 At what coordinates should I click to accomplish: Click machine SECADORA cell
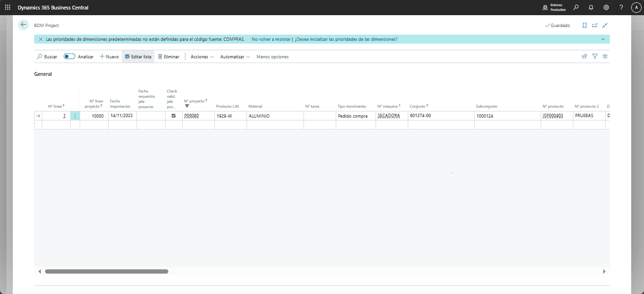click(x=392, y=116)
